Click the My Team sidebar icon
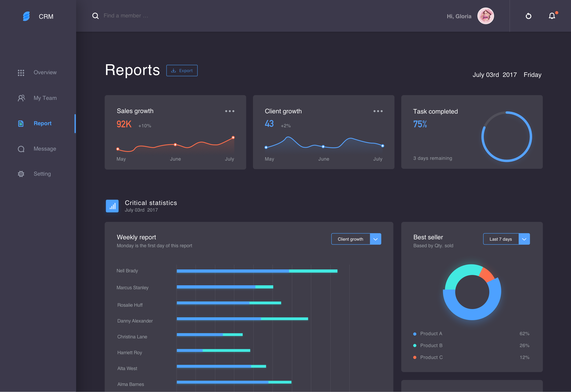This screenshot has width=571, height=392. pos(21,98)
